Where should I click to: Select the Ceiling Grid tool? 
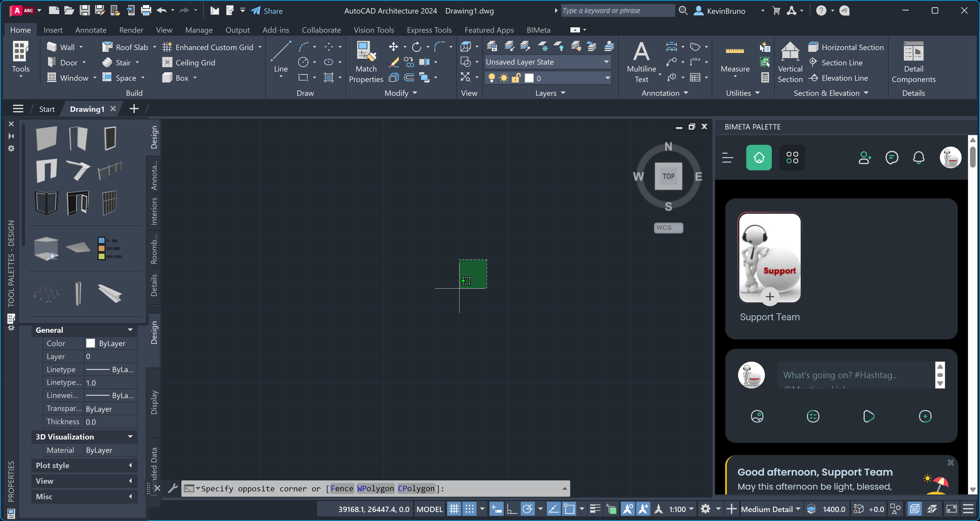[x=189, y=62]
